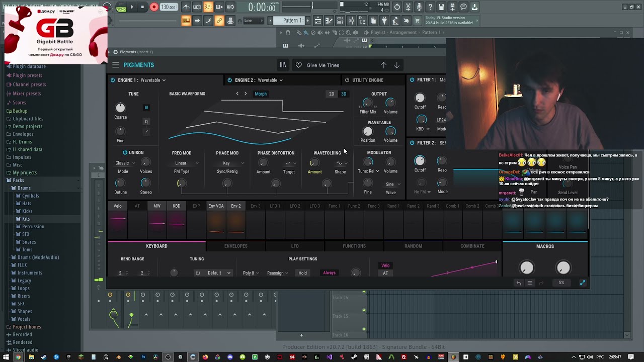Click the Give Me Tines preset name
Screen dimensions: 644x362
pos(323,65)
